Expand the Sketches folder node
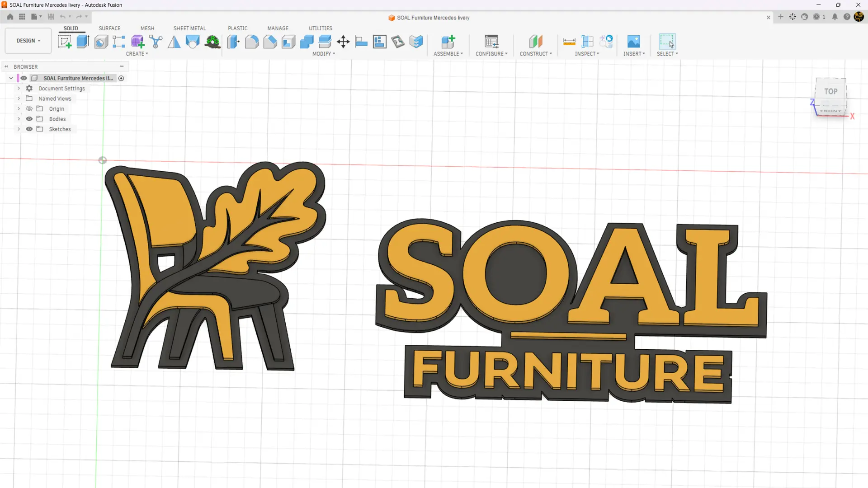The height and width of the screenshot is (488, 868). click(19, 129)
